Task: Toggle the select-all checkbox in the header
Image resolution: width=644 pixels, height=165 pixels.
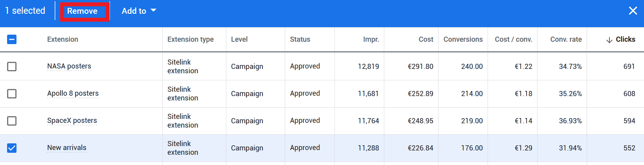Action: [x=12, y=39]
